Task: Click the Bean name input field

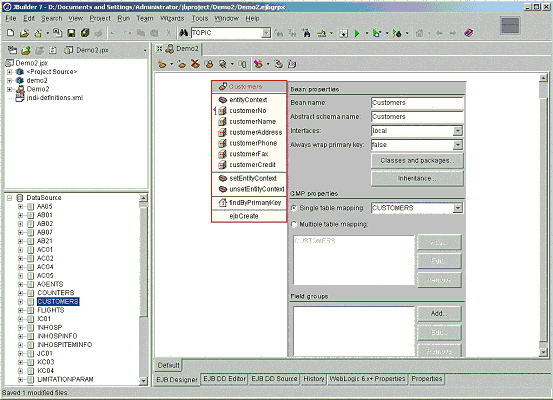Action: tap(417, 103)
